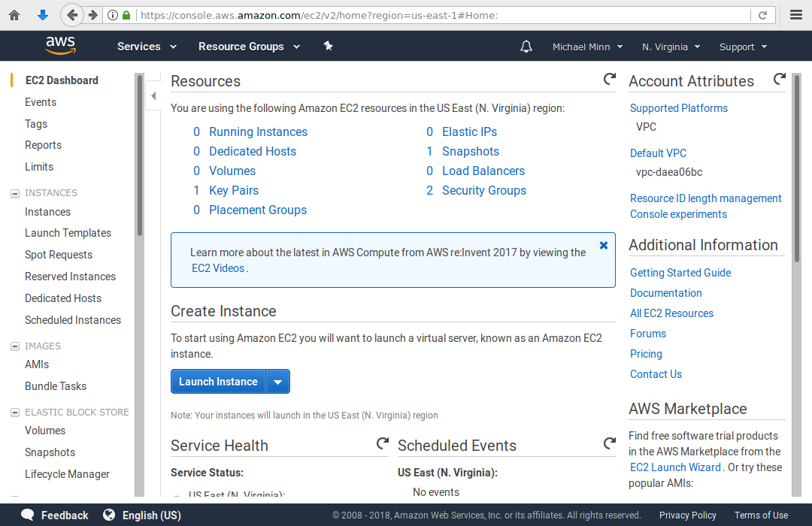Refresh the Scheduled Events section
This screenshot has height=526, width=812.
pyautogui.click(x=610, y=443)
